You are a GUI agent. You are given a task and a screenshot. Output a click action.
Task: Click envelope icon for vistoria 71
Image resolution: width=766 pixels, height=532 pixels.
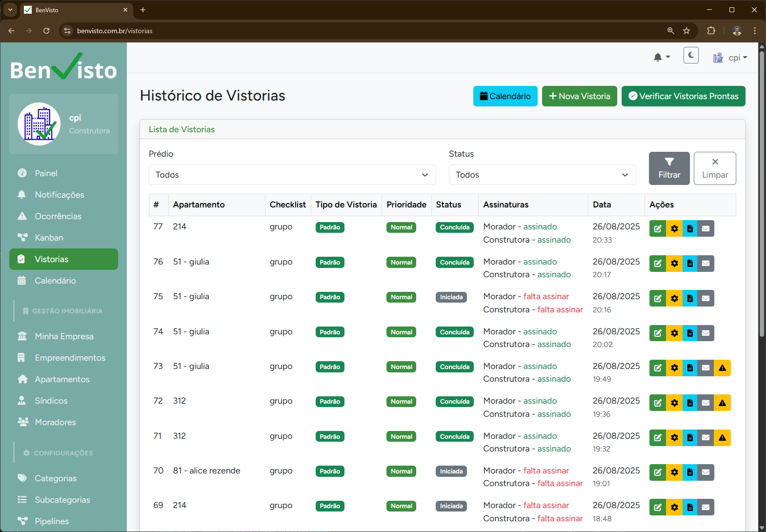pyautogui.click(x=706, y=438)
